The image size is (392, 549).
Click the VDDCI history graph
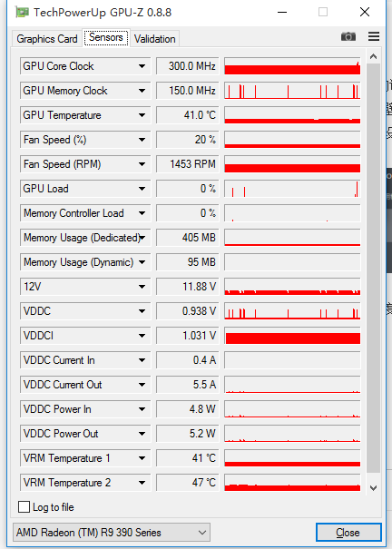[292, 336]
